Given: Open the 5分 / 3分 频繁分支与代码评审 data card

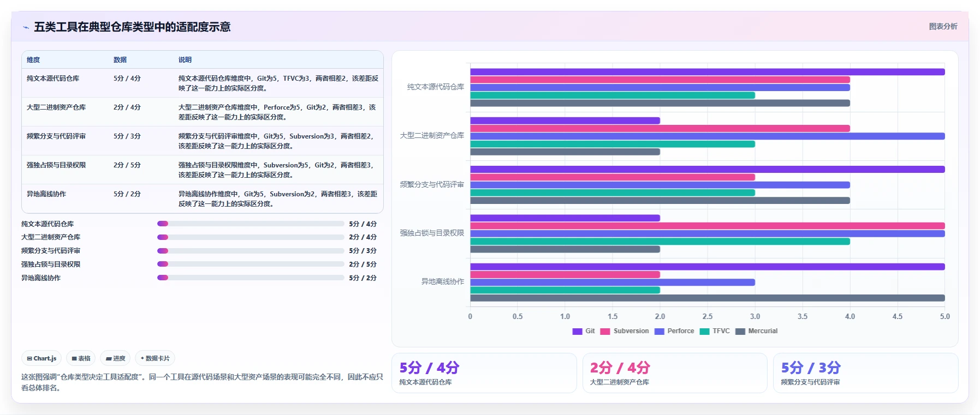Looking at the screenshot, I should tap(865, 373).
